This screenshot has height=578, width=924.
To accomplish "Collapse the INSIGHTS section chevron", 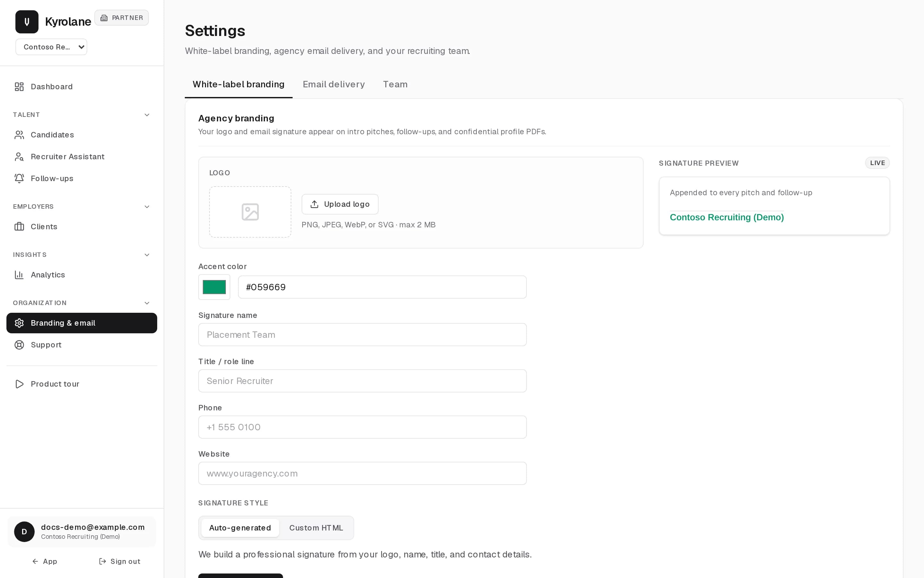I will (x=147, y=255).
